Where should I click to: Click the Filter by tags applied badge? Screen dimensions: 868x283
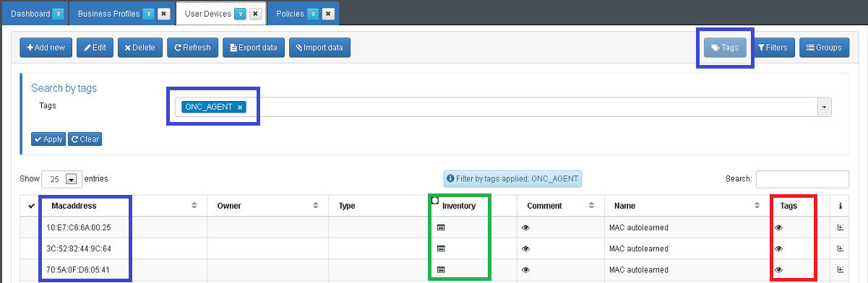513,178
